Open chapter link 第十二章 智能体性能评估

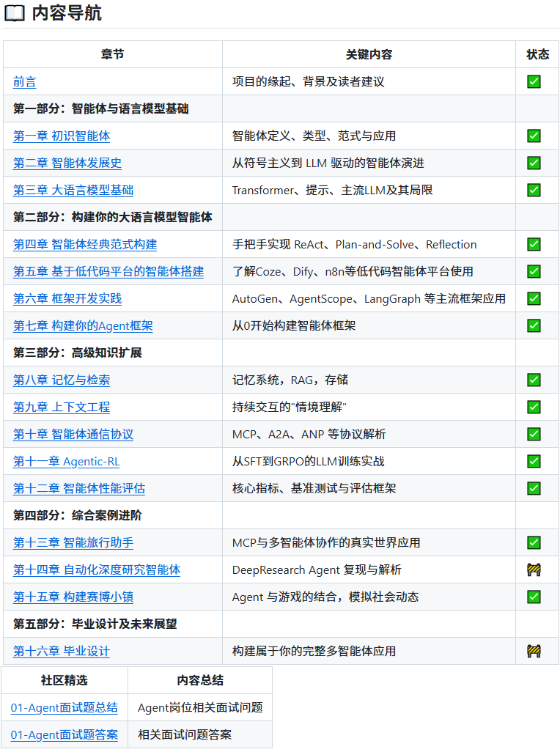point(79,489)
